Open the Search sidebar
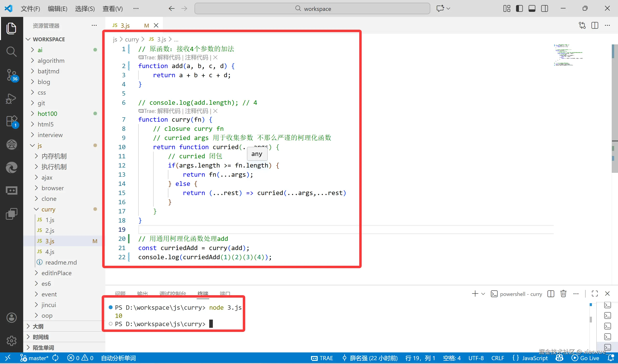Screen dimensions: 618x364 tap(12, 52)
